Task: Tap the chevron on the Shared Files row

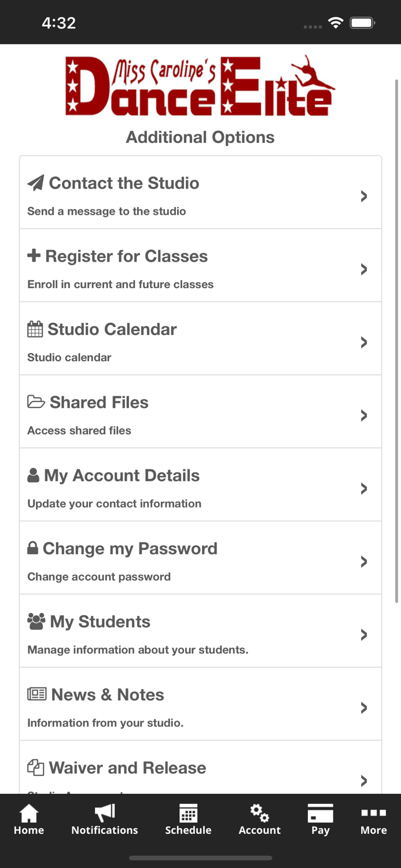Action: 364,415
